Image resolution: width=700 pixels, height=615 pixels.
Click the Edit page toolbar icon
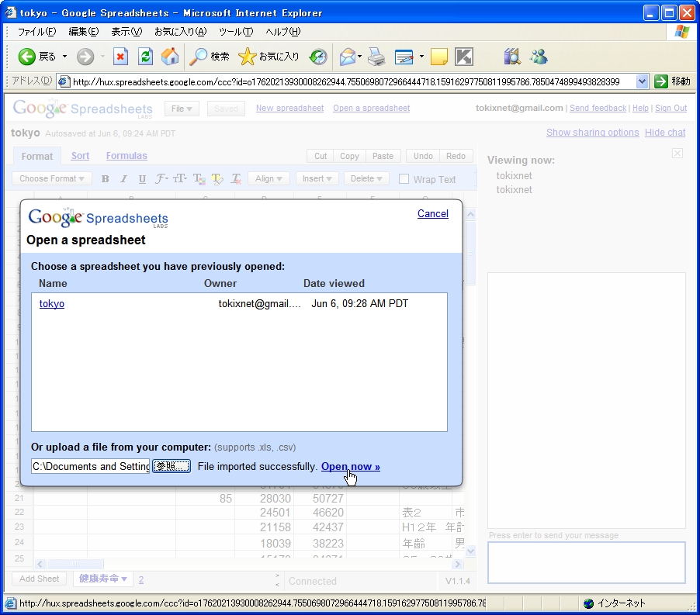pos(404,57)
